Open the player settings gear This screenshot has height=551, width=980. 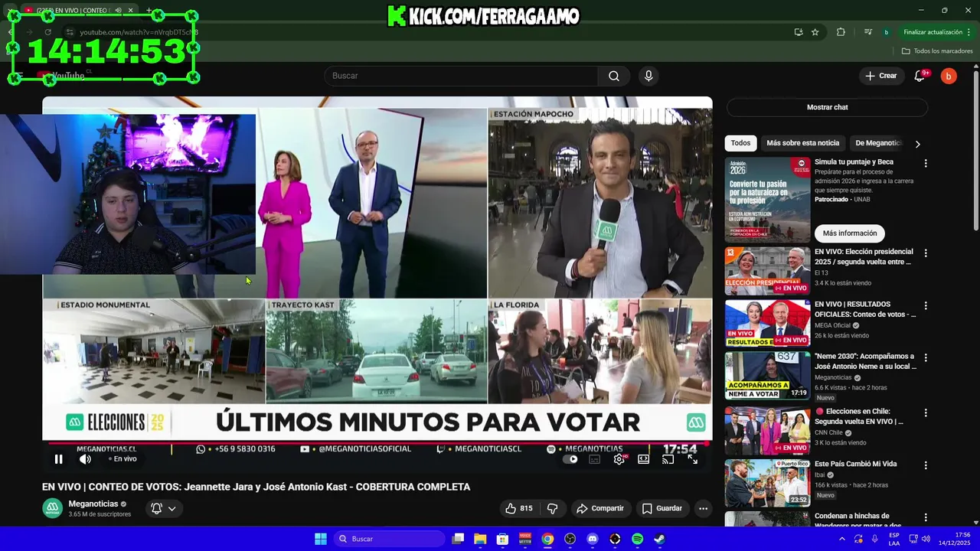619,459
